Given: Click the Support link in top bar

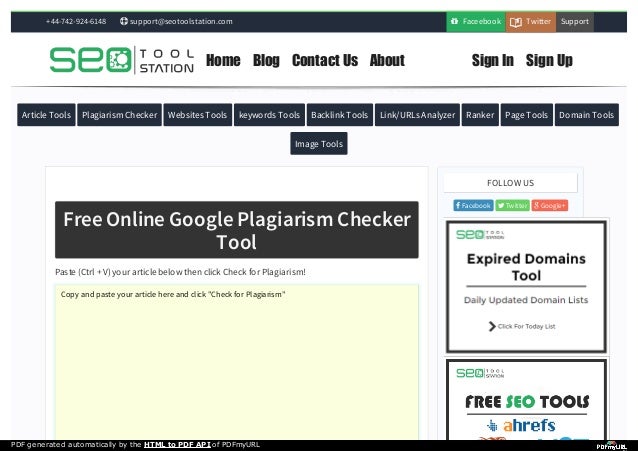Looking at the screenshot, I should (x=574, y=21).
